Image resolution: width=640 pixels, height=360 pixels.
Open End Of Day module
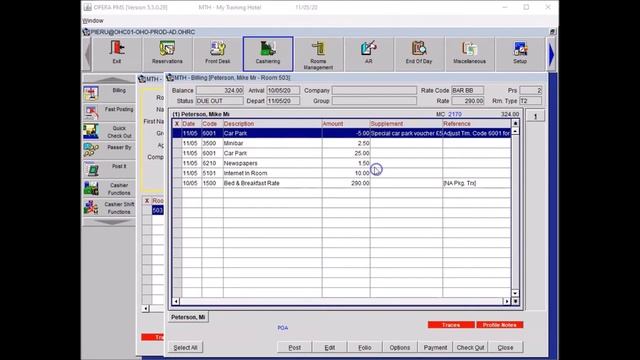point(419,54)
